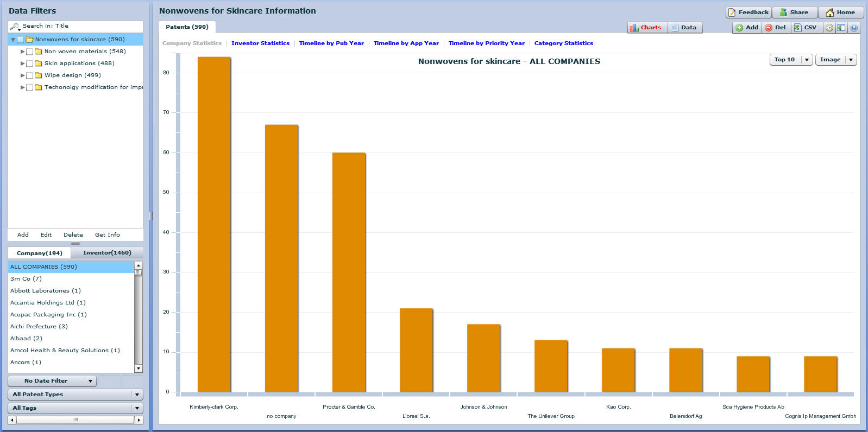
Task: Switch to the Data view tab
Action: coord(684,28)
